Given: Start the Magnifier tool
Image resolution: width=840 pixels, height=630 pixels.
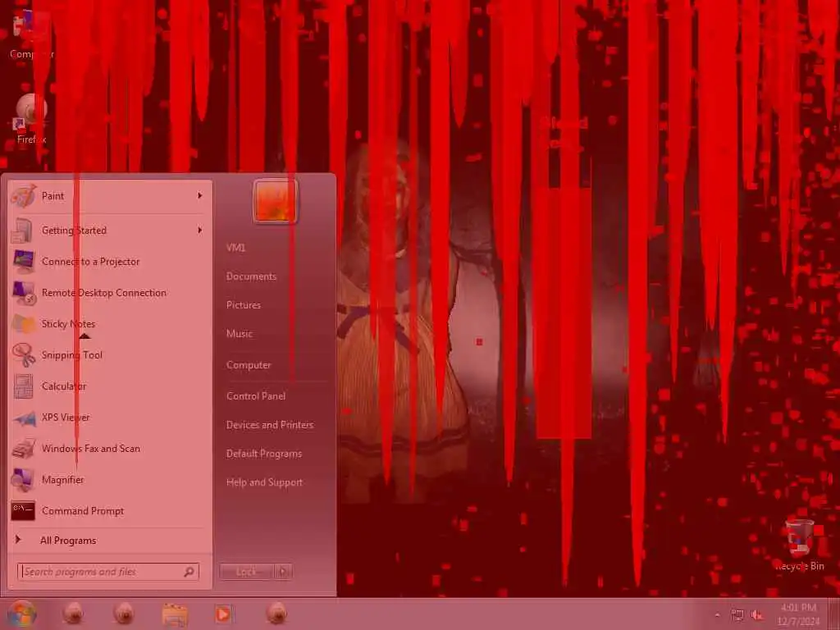Looking at the screenshot, I should click(x=110, y=479).
